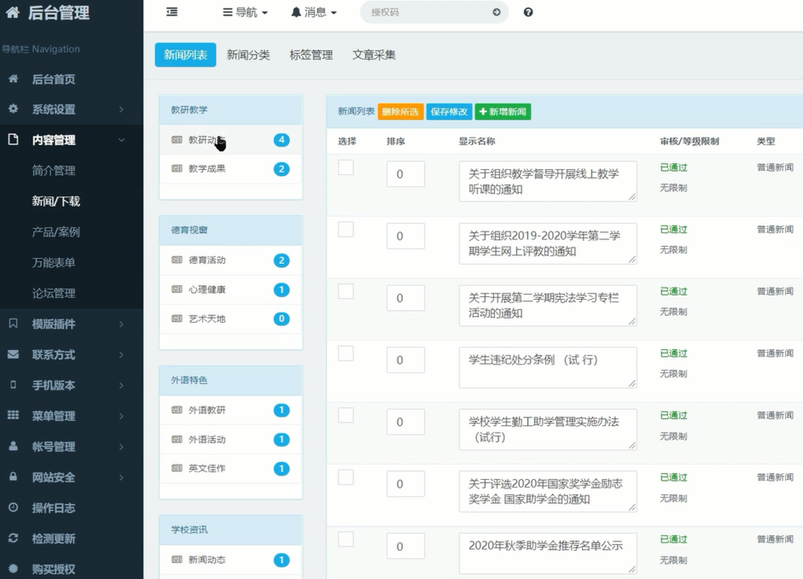The height and width of the screenshot is (579, 803).
Task: Click the category icon beside 艺术天地
Action: pyautogui.click(x=177, y=318)
